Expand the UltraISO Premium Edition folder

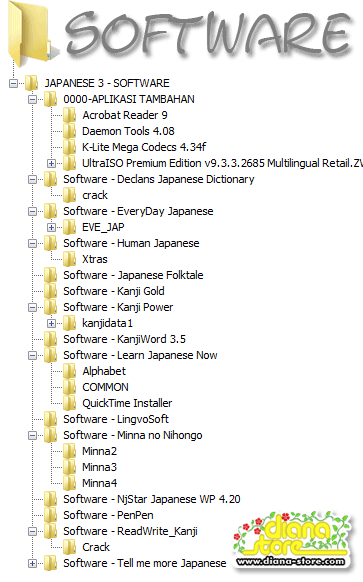[x=52, y=163]
